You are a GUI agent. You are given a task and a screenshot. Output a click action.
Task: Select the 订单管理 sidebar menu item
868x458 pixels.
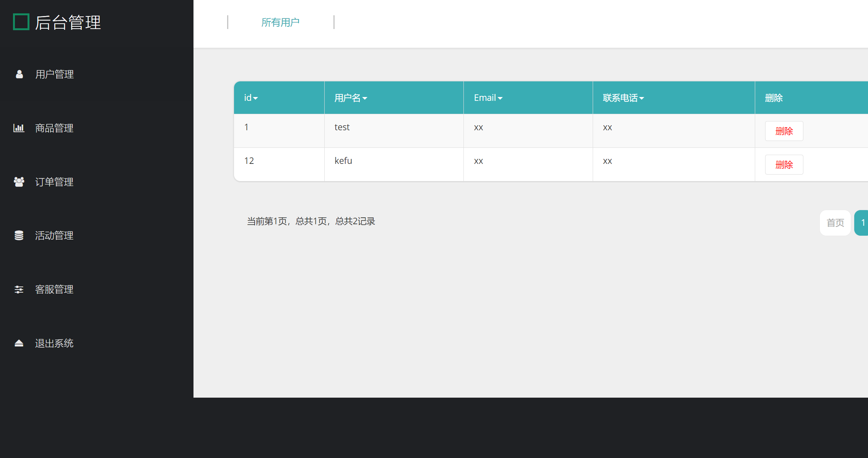tap(54, 182)
